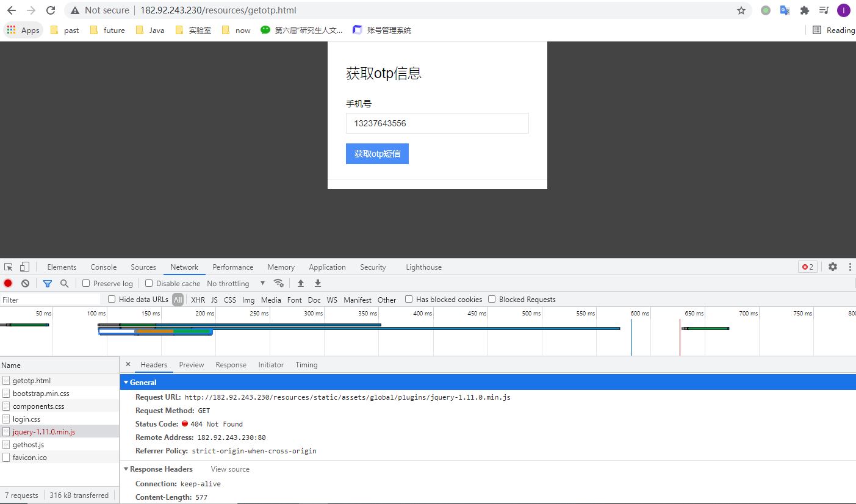
Task: Enable the Preserve log checkbox
Action: click(x=86, y=283)
